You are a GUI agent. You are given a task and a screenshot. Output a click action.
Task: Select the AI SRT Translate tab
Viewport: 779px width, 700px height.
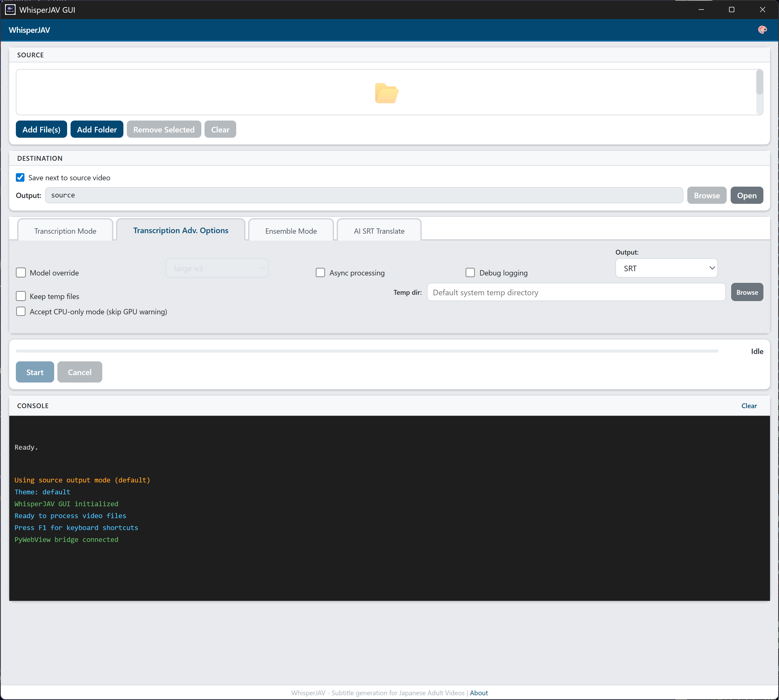pyautogui.click(x=379, y=231)
